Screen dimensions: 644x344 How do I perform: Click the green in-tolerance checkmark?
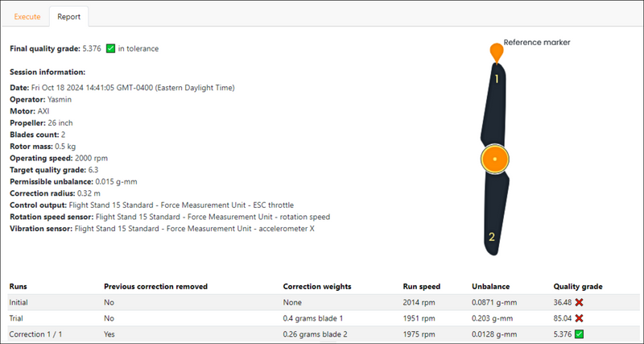click(x=110, y=48)
